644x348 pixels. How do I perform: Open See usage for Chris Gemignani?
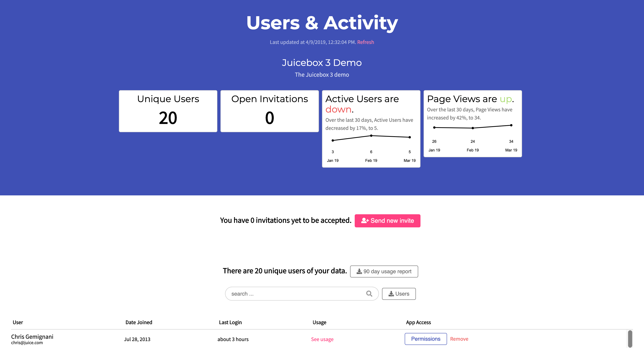click(x=322, y=339)
